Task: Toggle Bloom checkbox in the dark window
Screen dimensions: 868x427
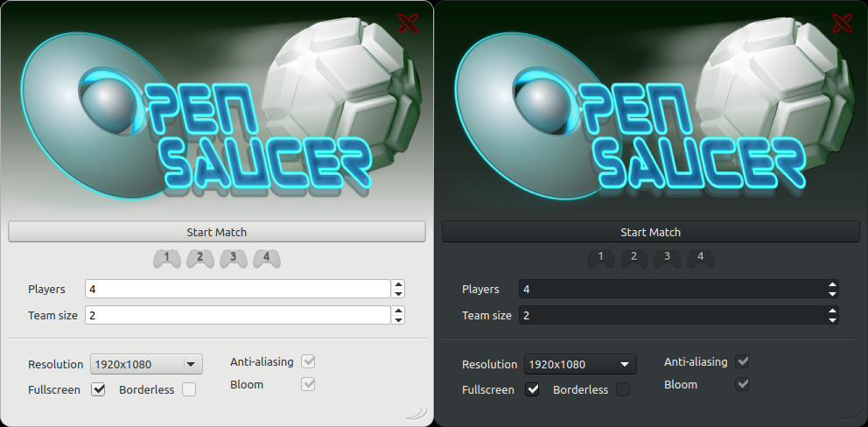Action: pos(742,384)
